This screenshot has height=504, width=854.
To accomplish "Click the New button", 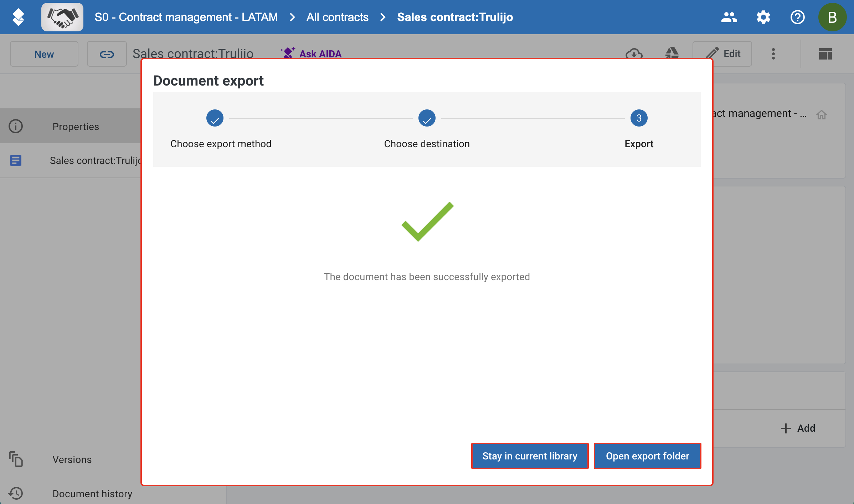I will pyautogui.click(x=44, y=54).
